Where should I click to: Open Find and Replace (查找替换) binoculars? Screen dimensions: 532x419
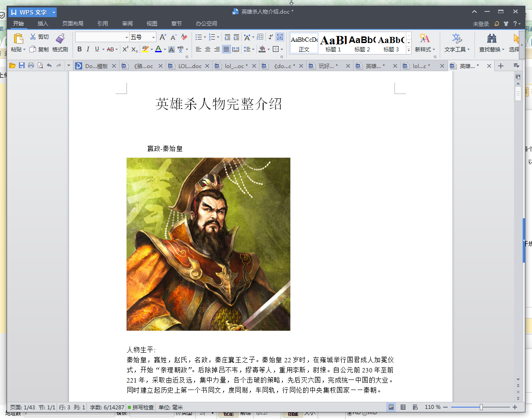pos(492,39)
